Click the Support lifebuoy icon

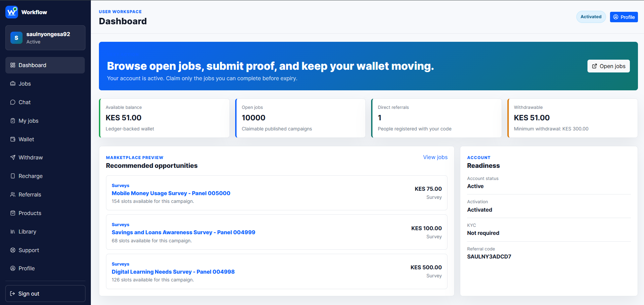[x=13, y=250]
